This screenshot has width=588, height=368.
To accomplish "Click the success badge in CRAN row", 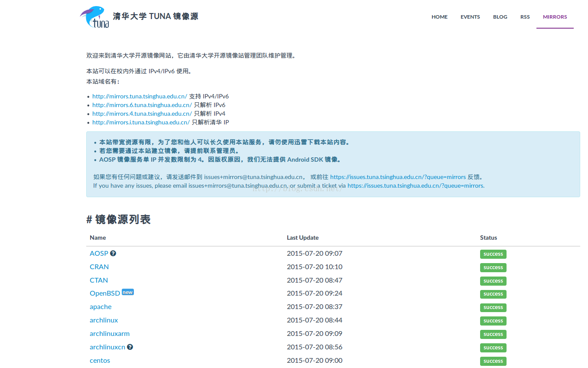I will [x=493, y=267].
